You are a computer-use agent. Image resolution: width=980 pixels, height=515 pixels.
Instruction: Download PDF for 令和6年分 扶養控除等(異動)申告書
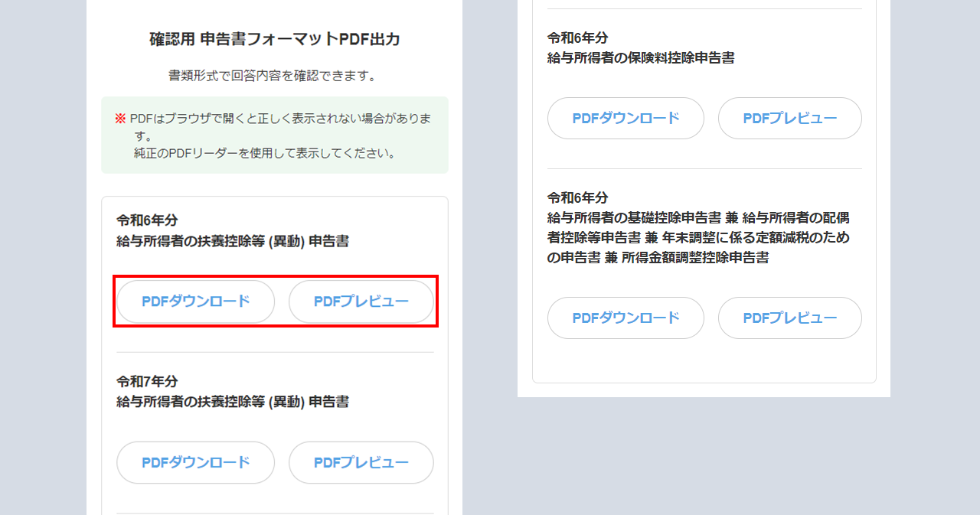pyautogui.click(x=195, y=302)
